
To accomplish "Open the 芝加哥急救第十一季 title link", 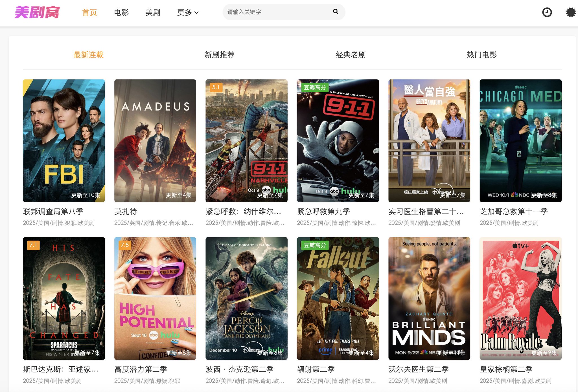I will [x=513, y=211].
